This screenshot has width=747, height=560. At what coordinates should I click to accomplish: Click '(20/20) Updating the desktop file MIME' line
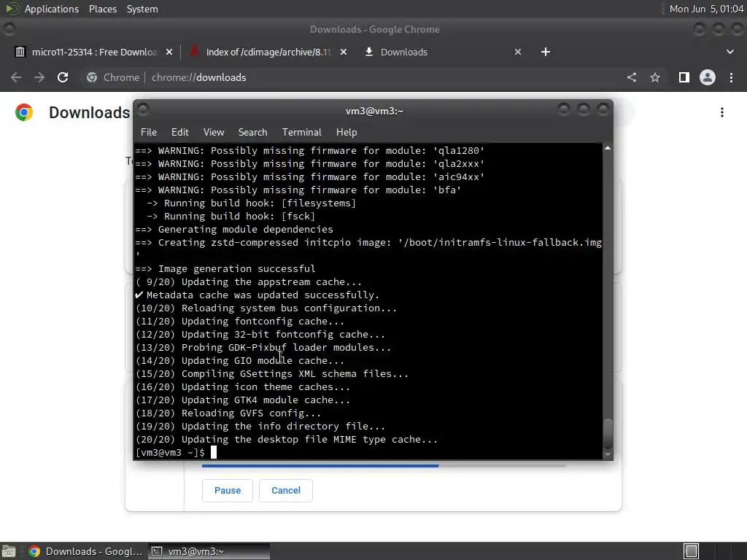coord(286,439)
